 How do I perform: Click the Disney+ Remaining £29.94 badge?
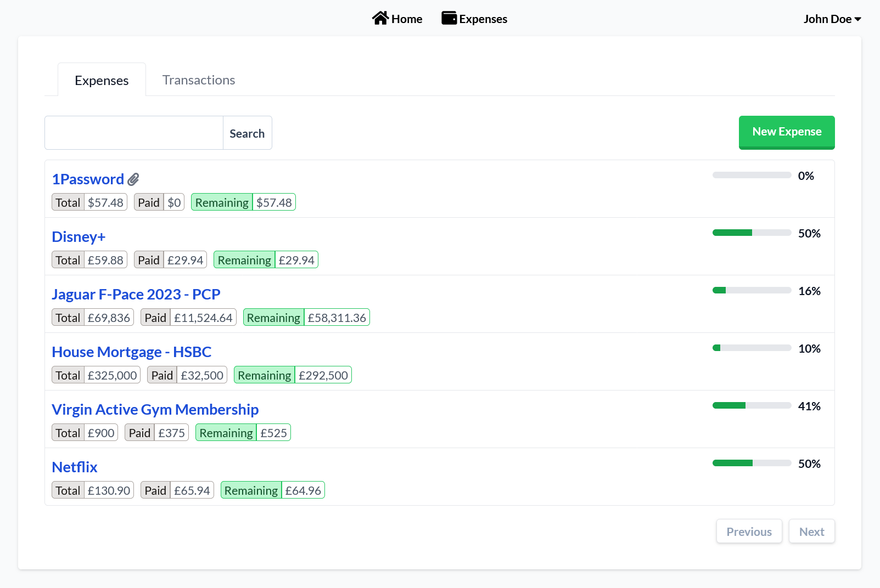(x=266, y=260)
